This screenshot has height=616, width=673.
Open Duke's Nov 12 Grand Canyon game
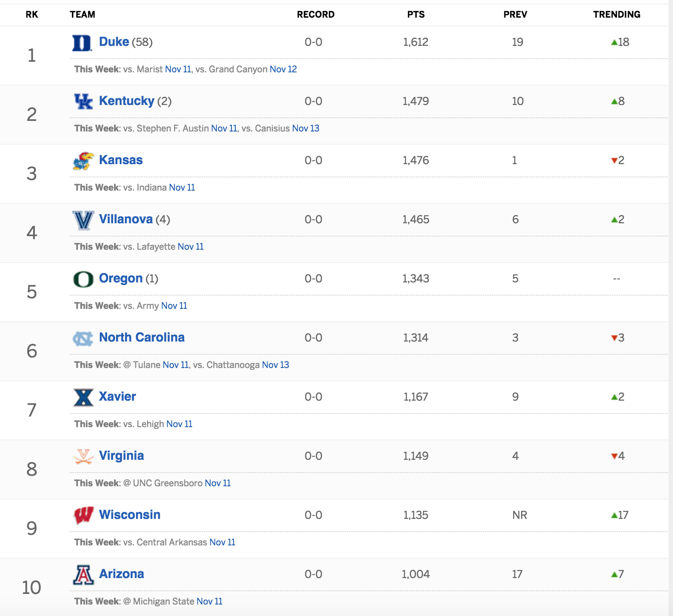[283, 69]
